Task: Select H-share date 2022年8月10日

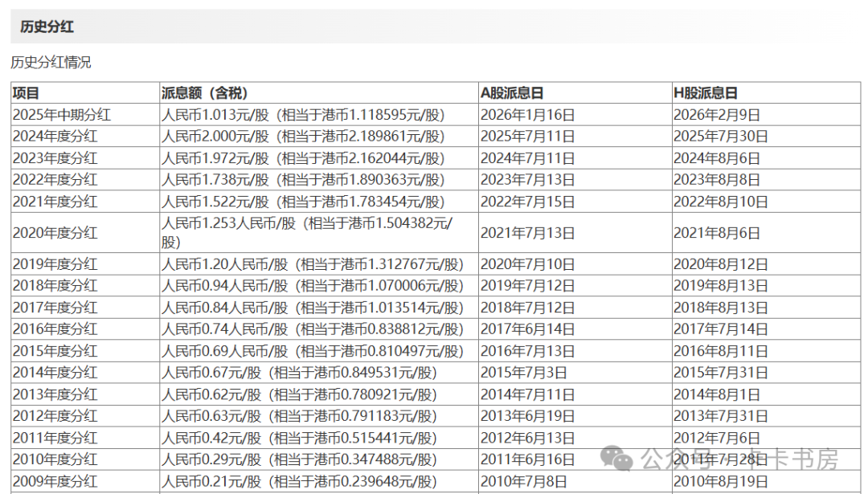Action: [721, 202]
